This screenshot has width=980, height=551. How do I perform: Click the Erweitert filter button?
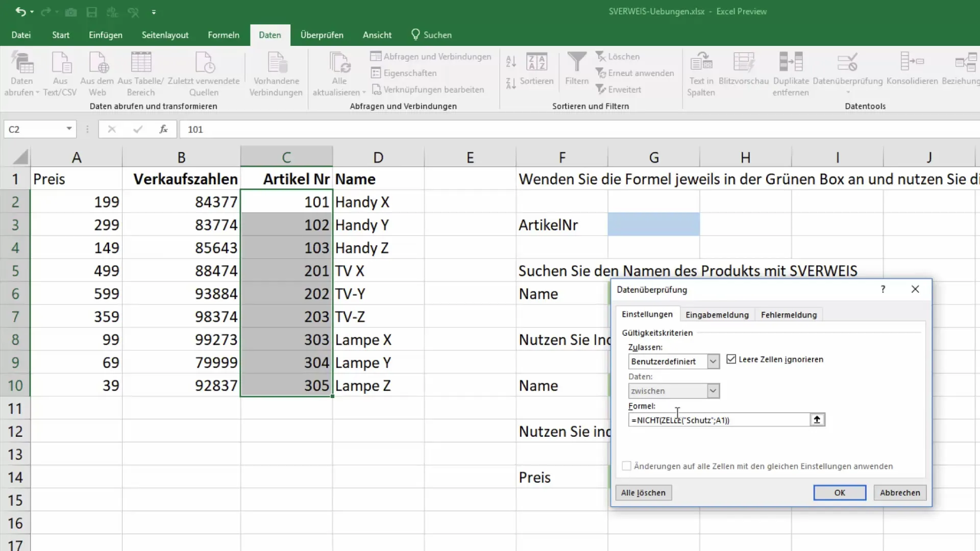click(x=618, y=89)
